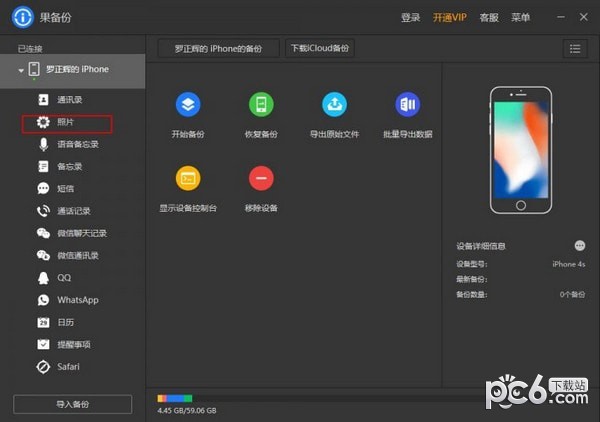Click the red 移除设备 remove device icon

(262, 178)
